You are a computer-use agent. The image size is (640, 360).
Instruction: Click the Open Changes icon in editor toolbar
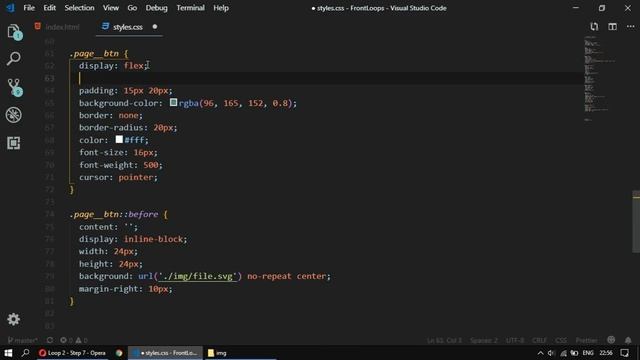[x=594, y=27]
